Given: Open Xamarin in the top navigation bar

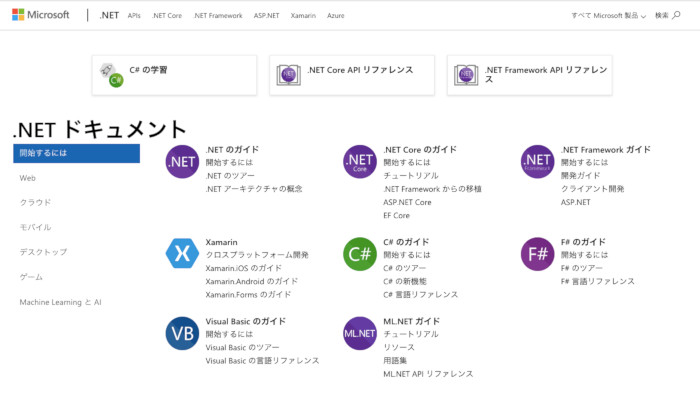Looking at the screenshot, I should tap(303, 16).
